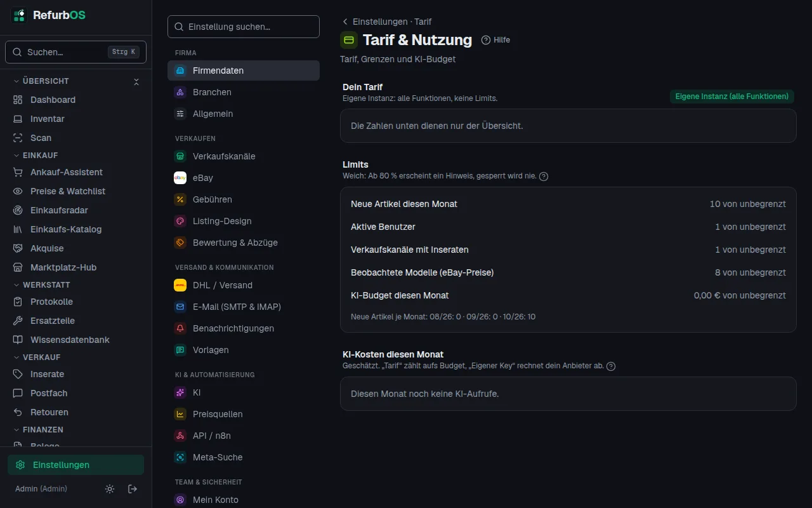This screenshot has height=508, width=812.
Task: Open the E-Mail (SMTP & IMAP) envelope icon
Action: [x=180, y=307]
